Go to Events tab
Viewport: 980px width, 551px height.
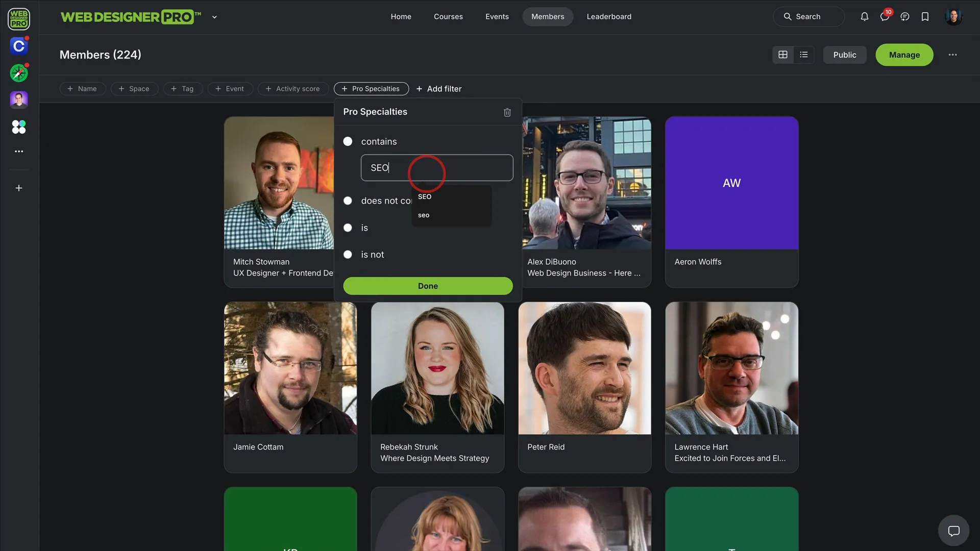[x=497, y=17]
